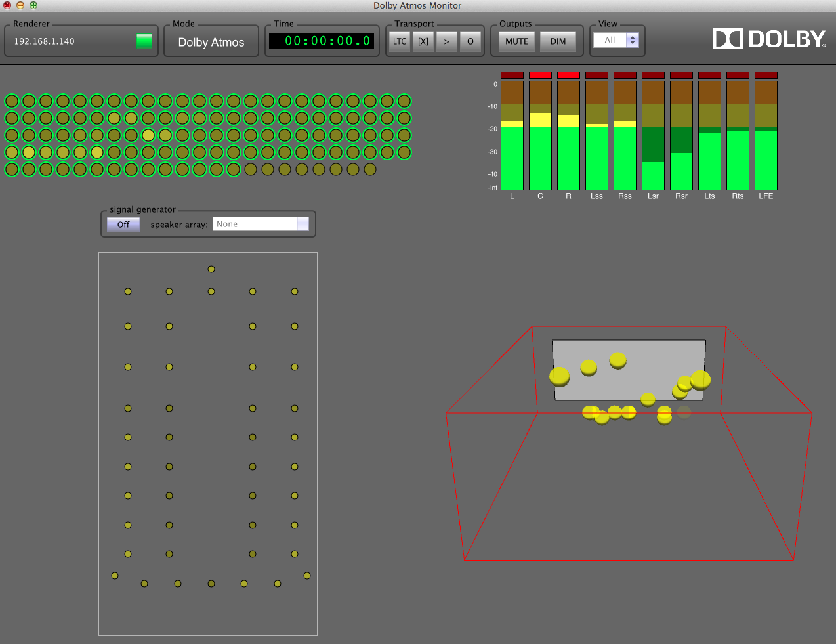836x644 pixels.
Task: Click the LFE channel level meter
Action: pyautogui.click(x=766, y=135)
